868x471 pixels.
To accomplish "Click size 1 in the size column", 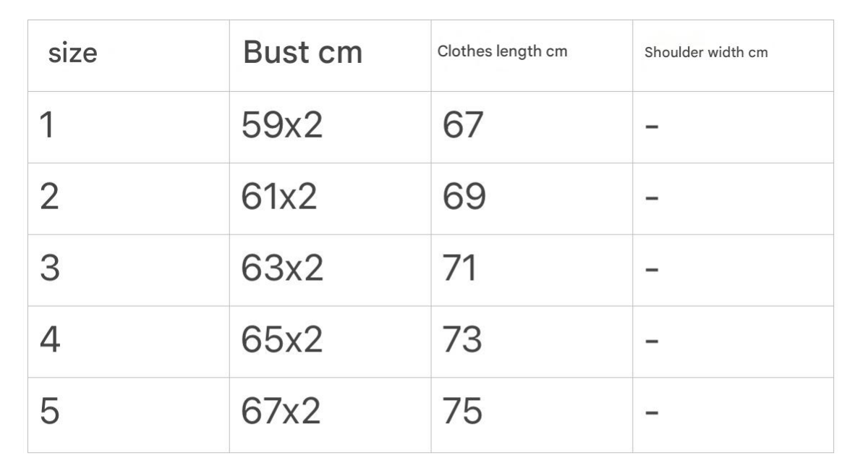I will tap(47, 127).
